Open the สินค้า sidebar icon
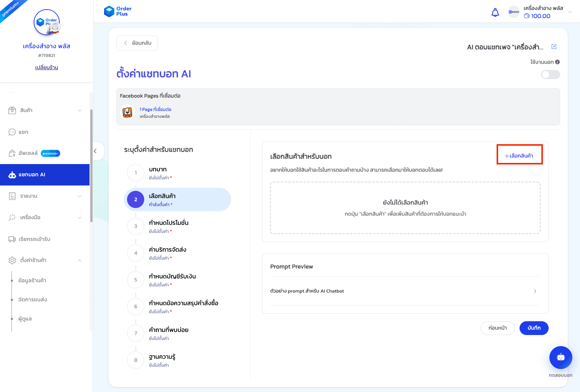Viewport: 580px width, 392px height. [x=13, y=110]
